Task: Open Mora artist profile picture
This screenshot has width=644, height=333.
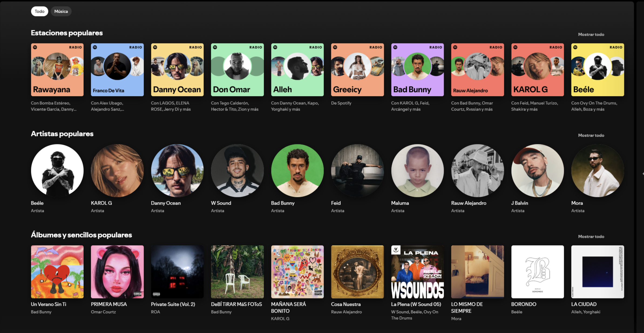Action: point(598,171)
